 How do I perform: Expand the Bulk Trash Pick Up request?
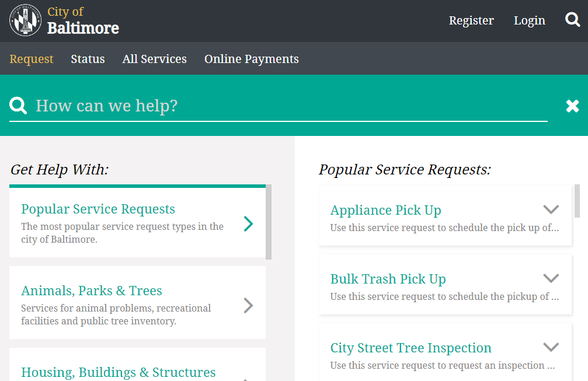click(551, 279)
